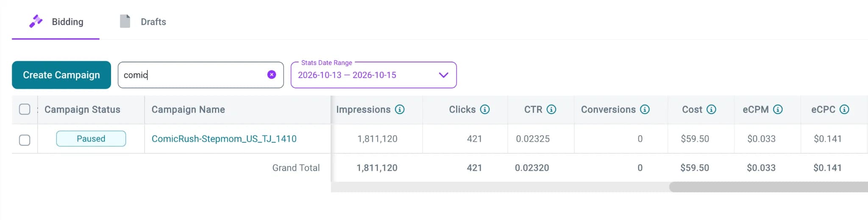Click the horizontal table scrollbar thumb
This screenshot has width=868, height=220.
click(x=768, y=187)
